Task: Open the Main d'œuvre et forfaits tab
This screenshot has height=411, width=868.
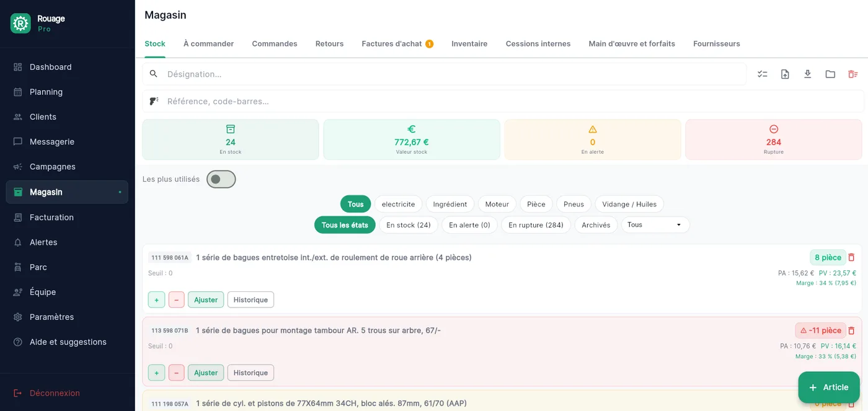Action: tap(632, 43)
